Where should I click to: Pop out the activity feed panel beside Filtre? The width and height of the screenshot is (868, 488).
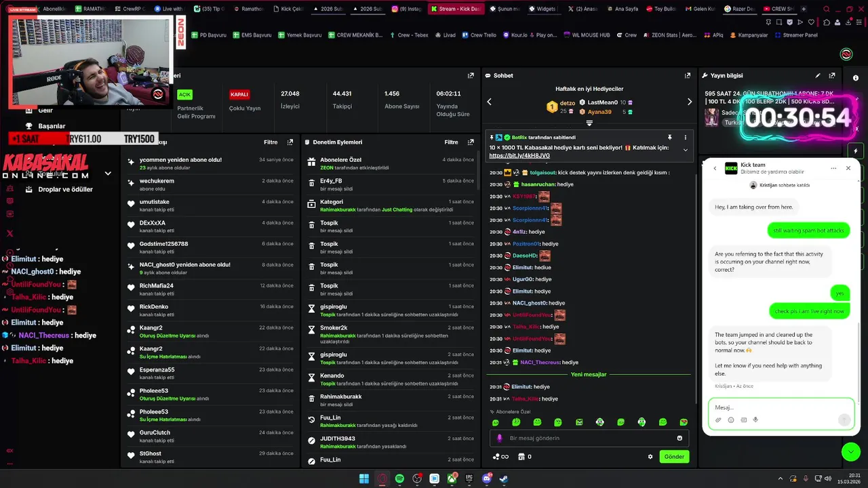(290, 142)
